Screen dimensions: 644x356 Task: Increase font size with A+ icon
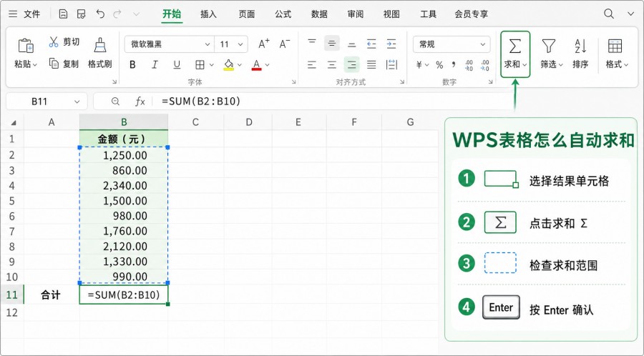coord(263,44)
